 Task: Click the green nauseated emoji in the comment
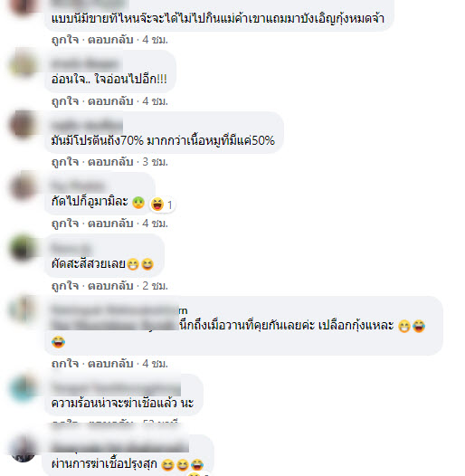(138, 203)
